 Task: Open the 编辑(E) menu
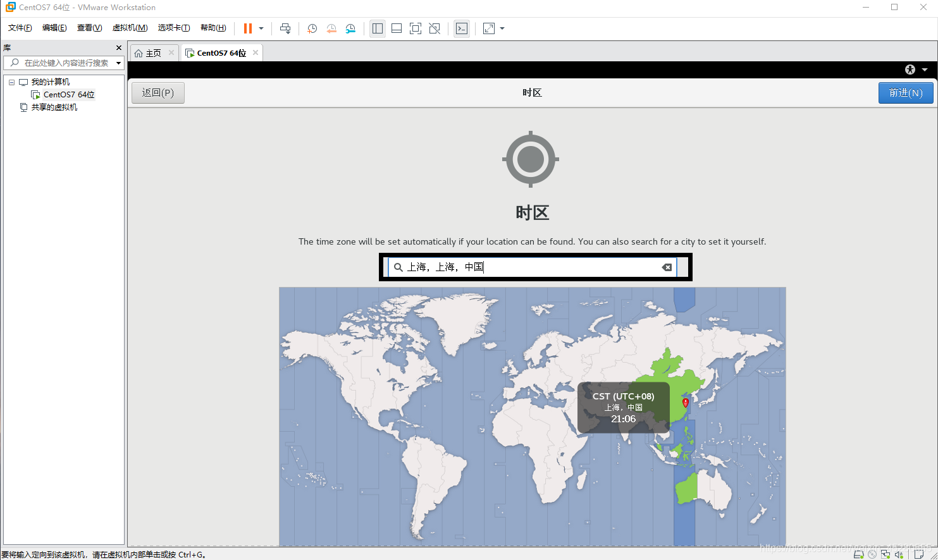tap(54, 28)
